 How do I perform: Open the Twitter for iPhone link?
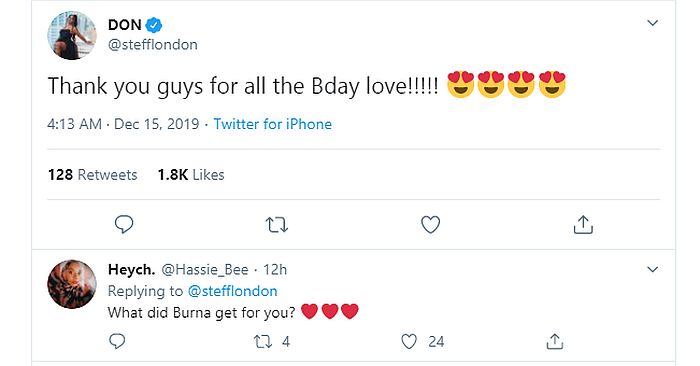[273, 124]
